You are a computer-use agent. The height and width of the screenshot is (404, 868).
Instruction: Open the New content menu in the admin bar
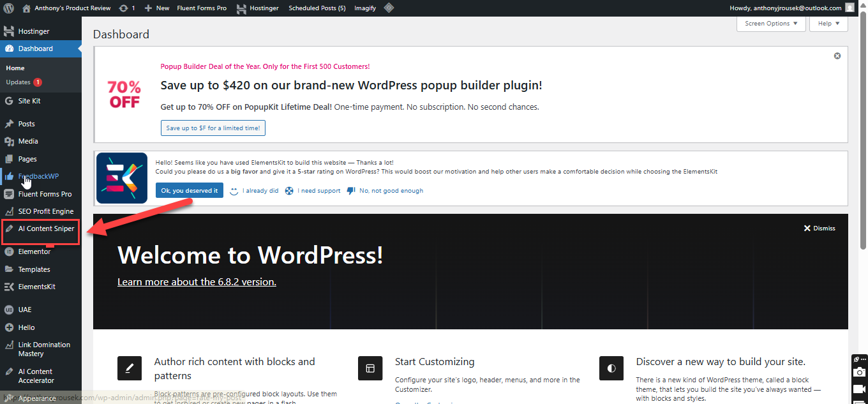coord(157,8)
